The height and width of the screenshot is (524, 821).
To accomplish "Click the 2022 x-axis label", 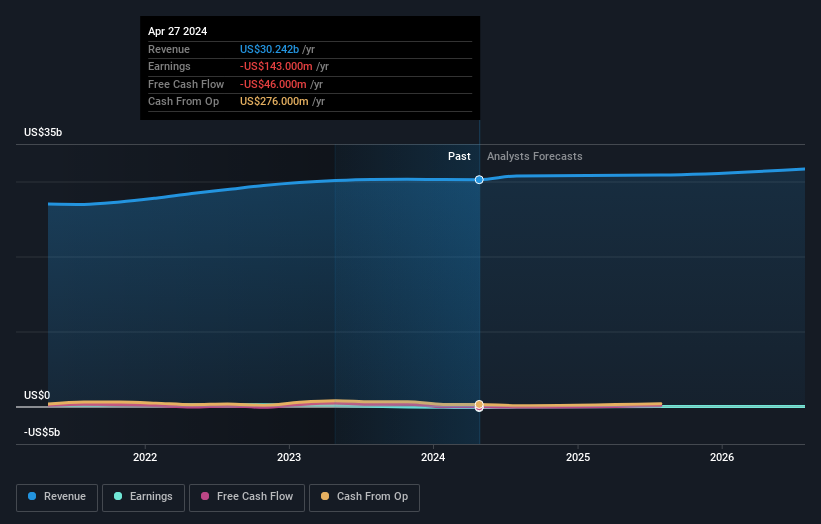I will [145, 457].
